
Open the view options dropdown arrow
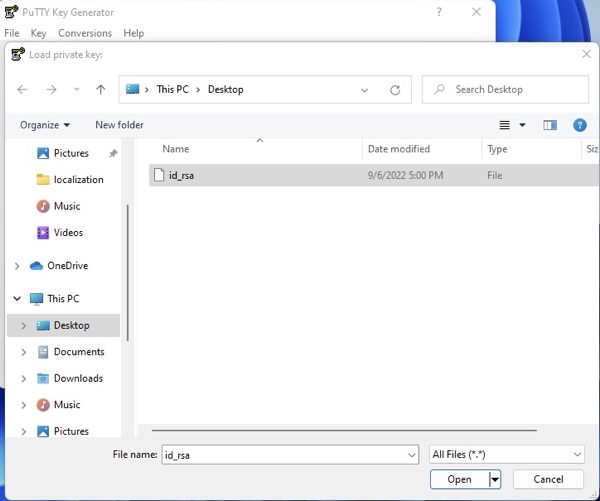click(x=522, y=125)
